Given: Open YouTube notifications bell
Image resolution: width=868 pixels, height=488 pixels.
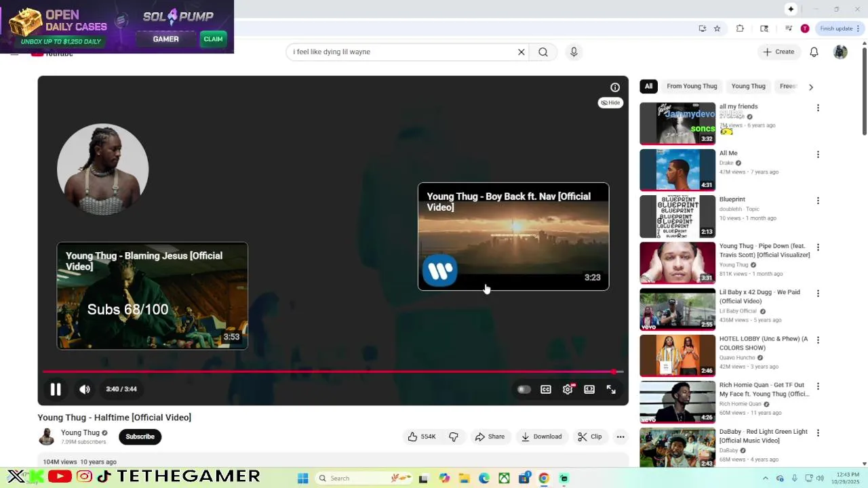Looking at the screenshot, I should pyautogui.click(x=814, y=52).
